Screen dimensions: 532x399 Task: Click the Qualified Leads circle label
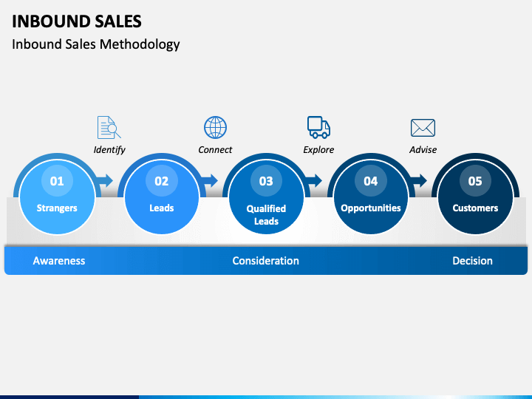point(266,215)
